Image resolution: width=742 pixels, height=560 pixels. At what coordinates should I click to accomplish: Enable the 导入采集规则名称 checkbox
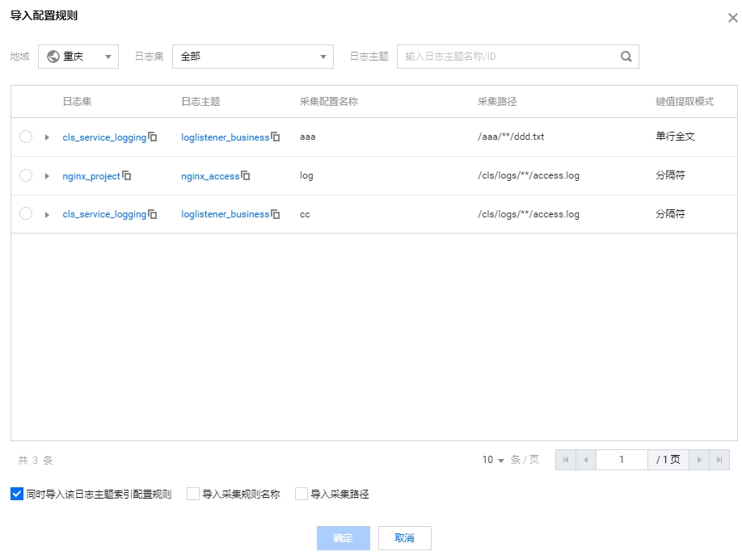coord(193,494)
